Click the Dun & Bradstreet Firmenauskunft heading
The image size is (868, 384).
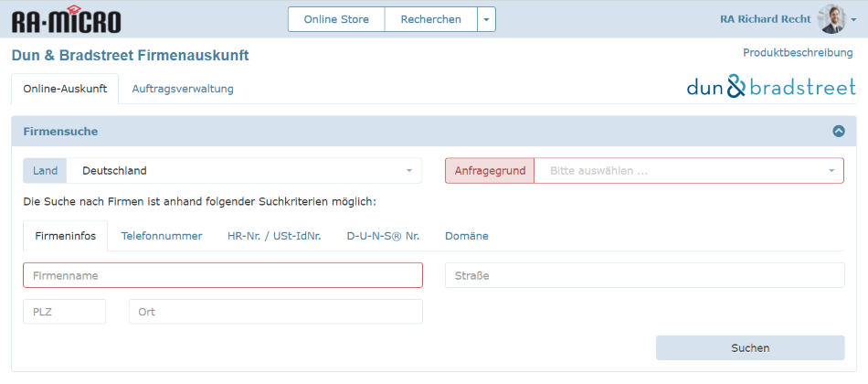(130, 55)
